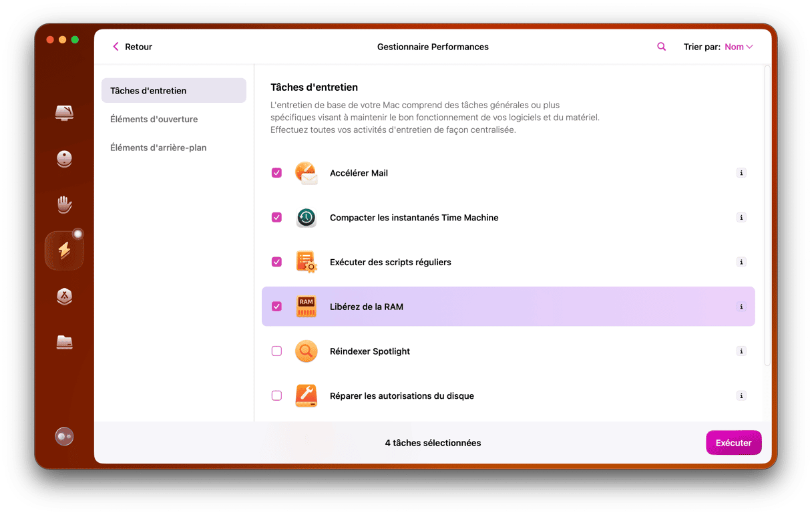Viewport: 812px width, 515px height.
Task: Select the Libérez de la RAM row
Action: [507, 307]
